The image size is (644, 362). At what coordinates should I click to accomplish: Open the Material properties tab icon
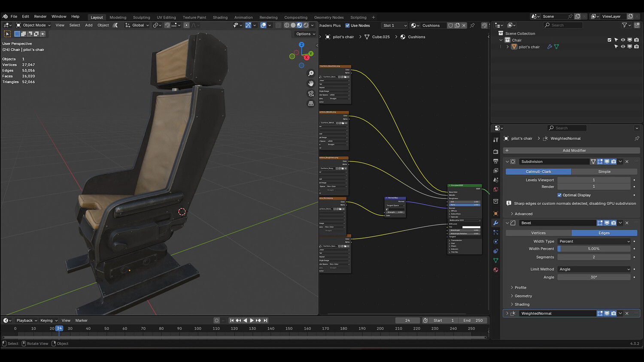[495, 270]
